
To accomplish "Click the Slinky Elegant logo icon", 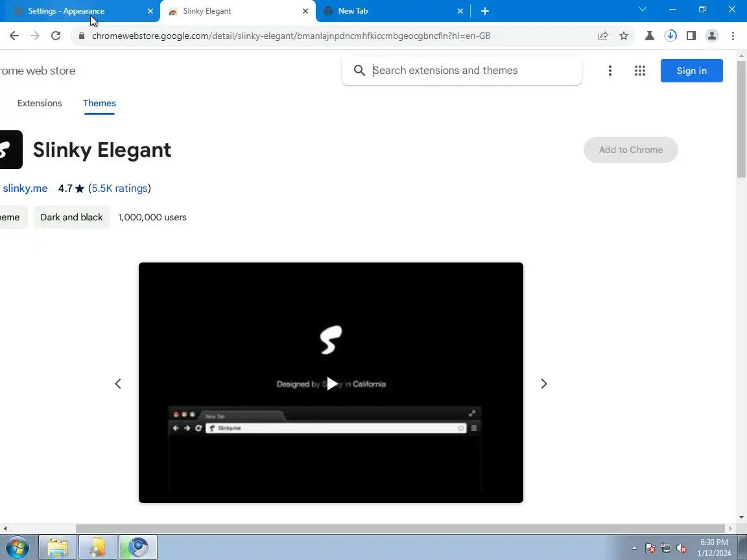I will click(x=10, y=150).
